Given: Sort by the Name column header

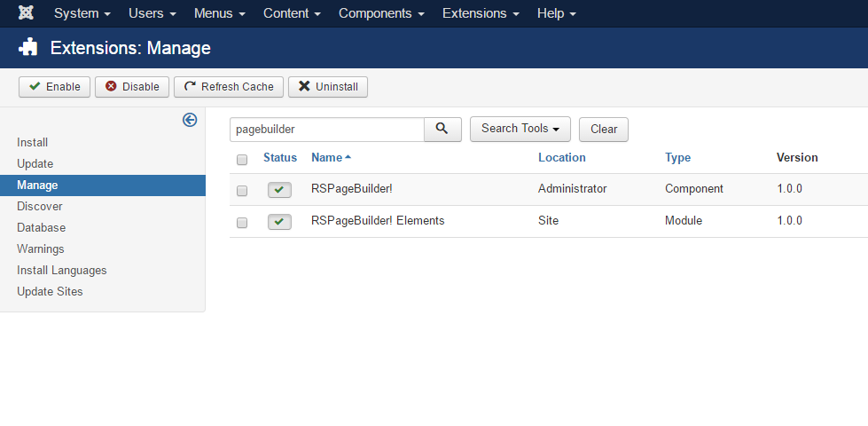Looking at the screenshot, I should click(x=331, y=157).
